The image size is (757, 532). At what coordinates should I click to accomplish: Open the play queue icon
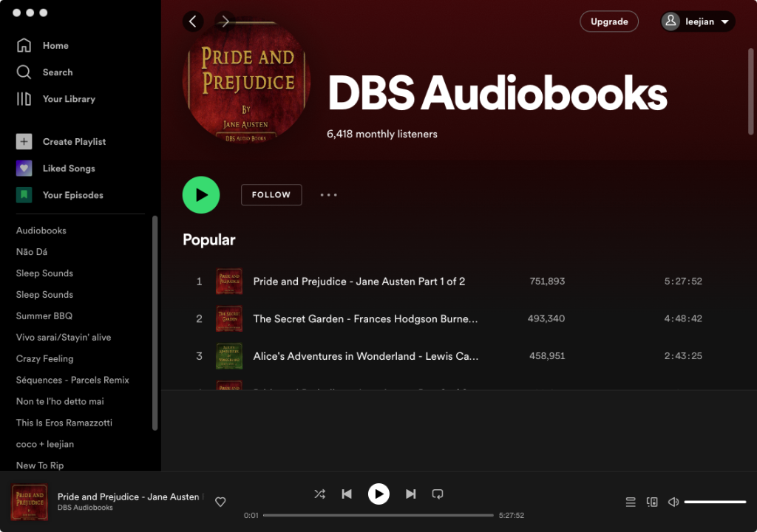coord(631,502)
